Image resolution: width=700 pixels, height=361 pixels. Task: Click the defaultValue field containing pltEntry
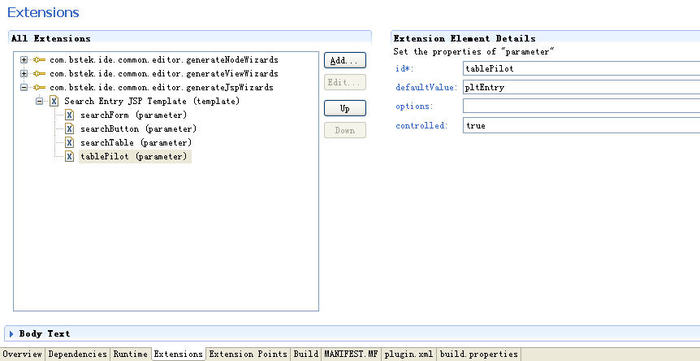click(581, 87)
